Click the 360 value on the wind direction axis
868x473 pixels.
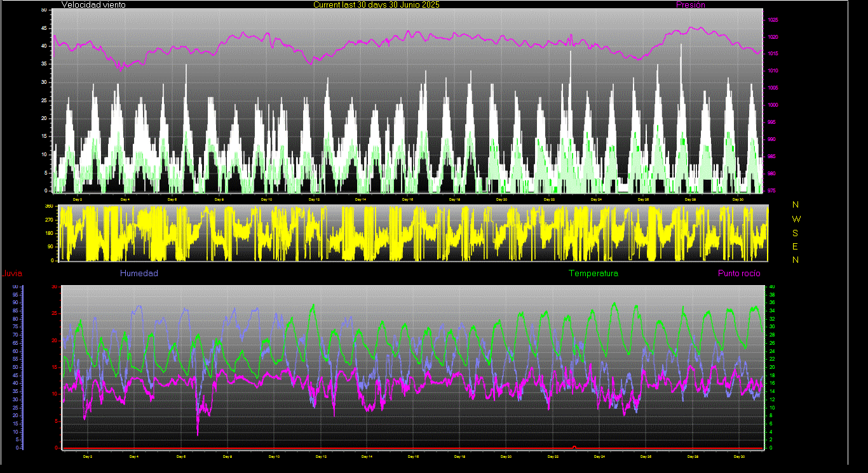pyautogui.click(x=48, y=206)
